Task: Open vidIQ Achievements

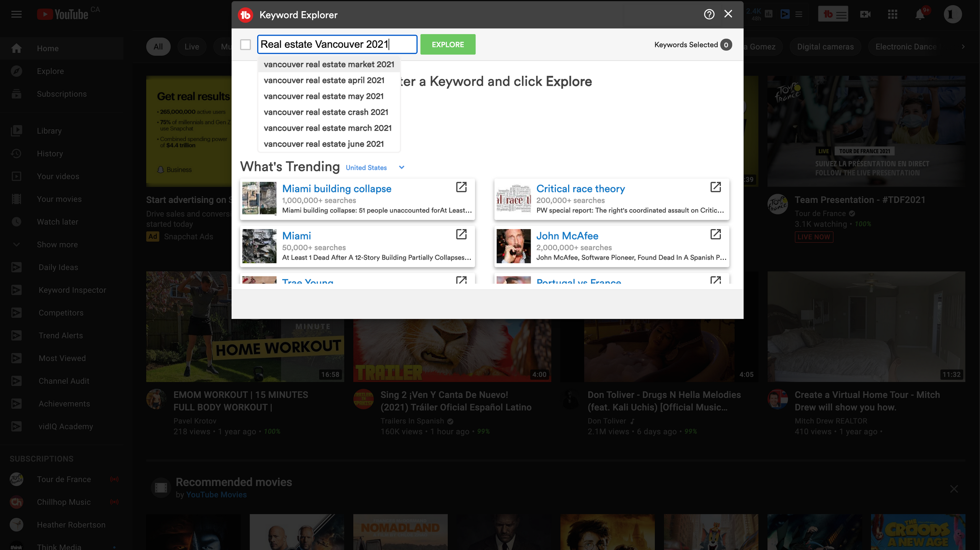Action: coord(62,404)
